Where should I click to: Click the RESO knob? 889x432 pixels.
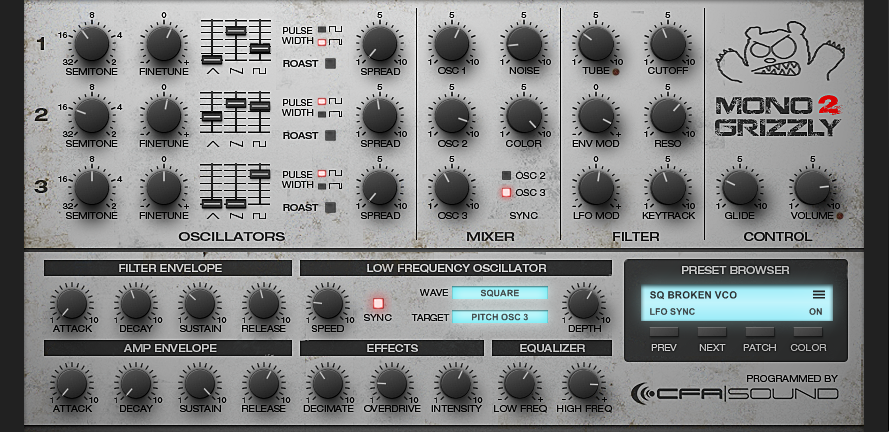[x=668, y=115]
